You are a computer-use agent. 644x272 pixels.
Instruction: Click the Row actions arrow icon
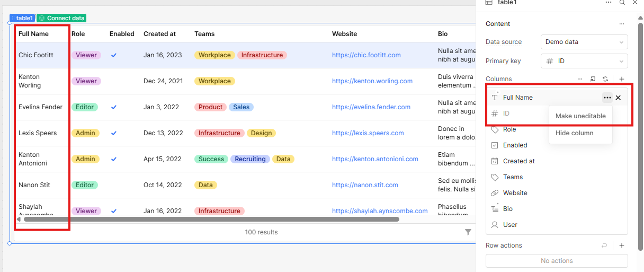coord(604,245)
